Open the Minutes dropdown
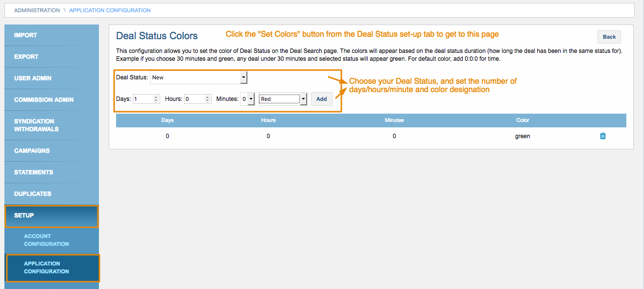The width and height of the screenshot is (644, 289). [x=248, y=99]
